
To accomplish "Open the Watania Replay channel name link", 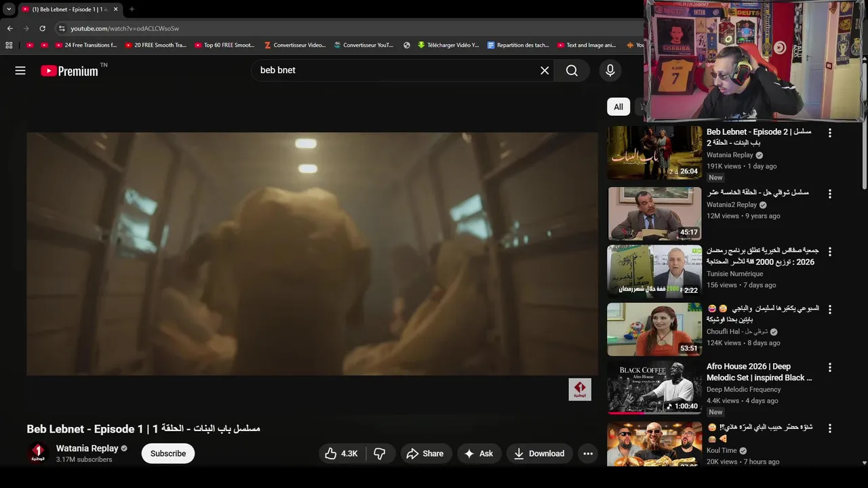I will point(87,448).
